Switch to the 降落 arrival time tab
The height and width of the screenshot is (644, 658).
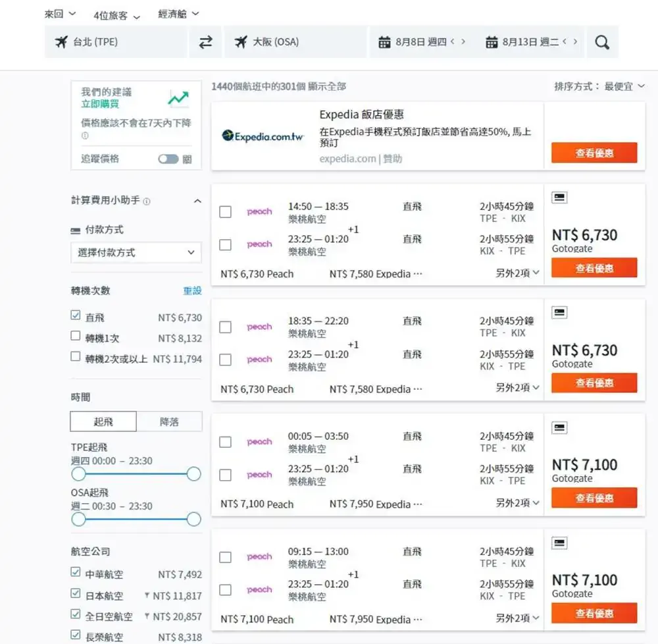pyautogui.click(x=169, y=421)
